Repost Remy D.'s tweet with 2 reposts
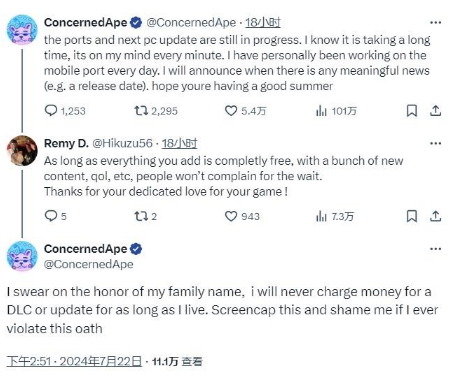 click(x=145, y=216)
